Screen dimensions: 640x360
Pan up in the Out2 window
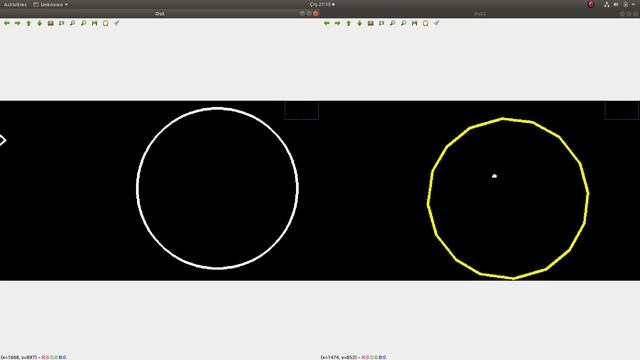(349, 23)
